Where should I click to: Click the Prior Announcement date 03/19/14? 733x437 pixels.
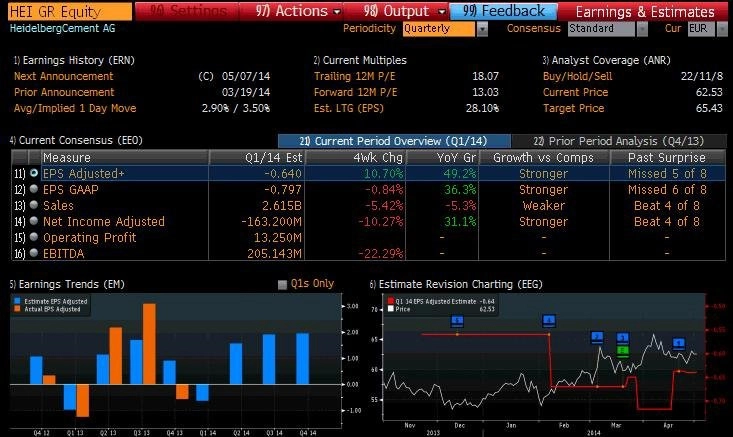(x=246, y=92)
